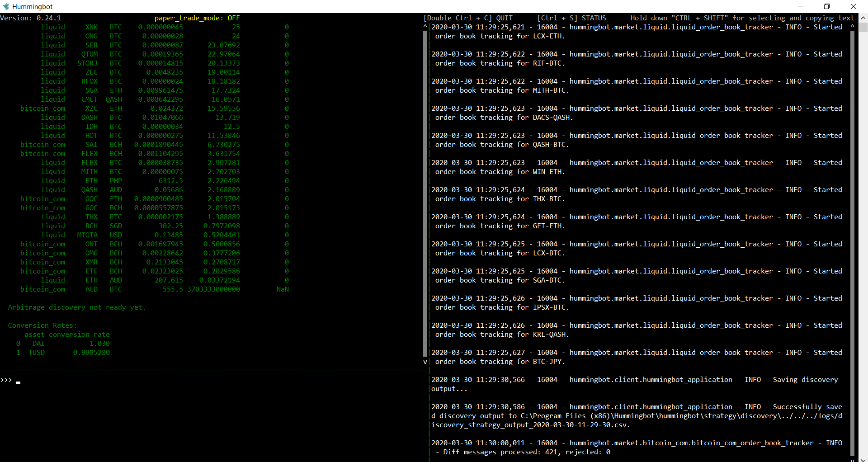Click the up arrow on the left pane scrollbar
This screenshot has height=462, width=868.
click(x=425, y=26)
